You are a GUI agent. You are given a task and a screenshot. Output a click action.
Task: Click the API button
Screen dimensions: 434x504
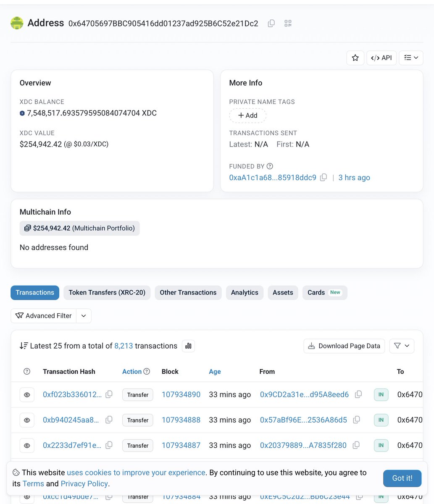[x=381, y=58]
